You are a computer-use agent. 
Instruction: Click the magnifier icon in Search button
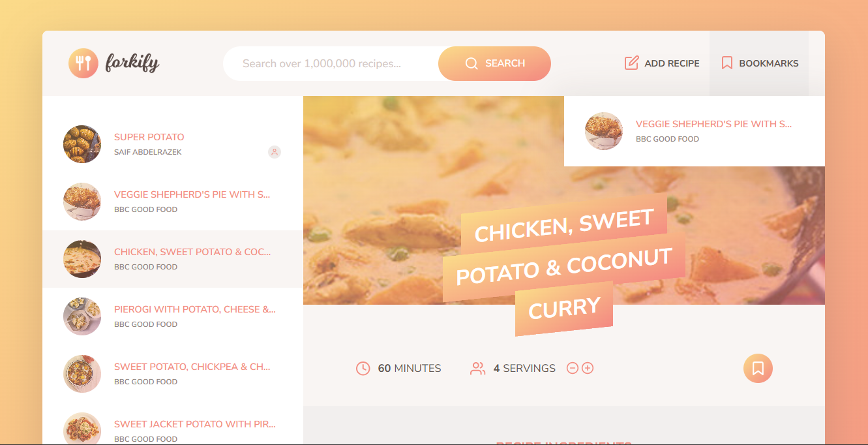pyautogui.click(x=471, y=63)
